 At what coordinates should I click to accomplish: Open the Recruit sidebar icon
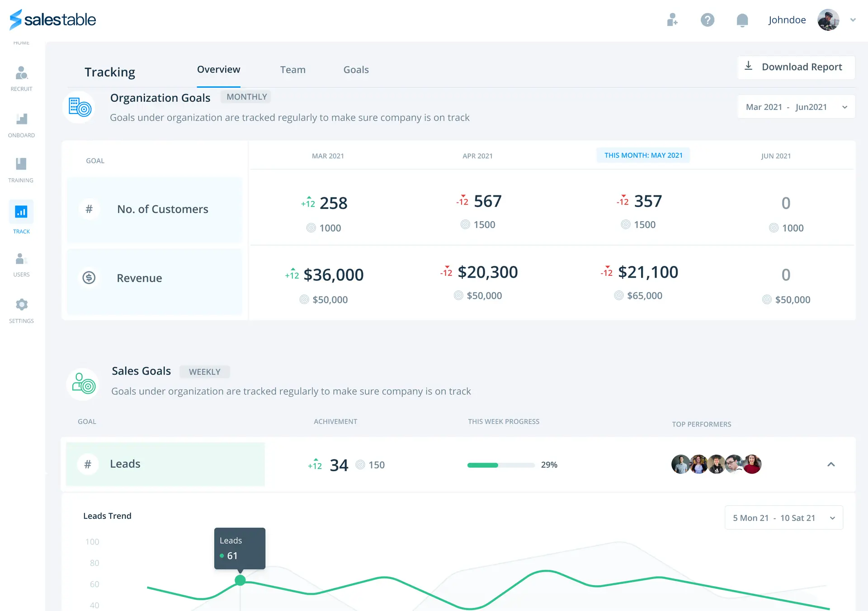[21, 73]
